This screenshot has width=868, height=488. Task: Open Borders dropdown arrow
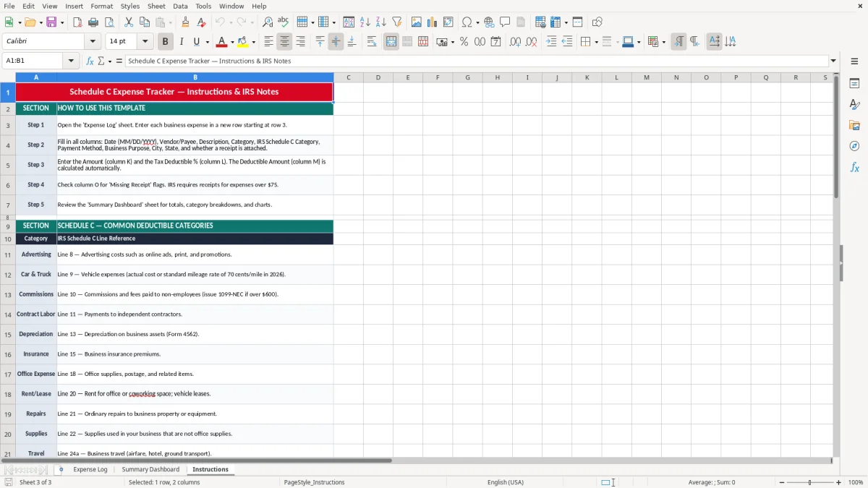click(x=597, y=42)
